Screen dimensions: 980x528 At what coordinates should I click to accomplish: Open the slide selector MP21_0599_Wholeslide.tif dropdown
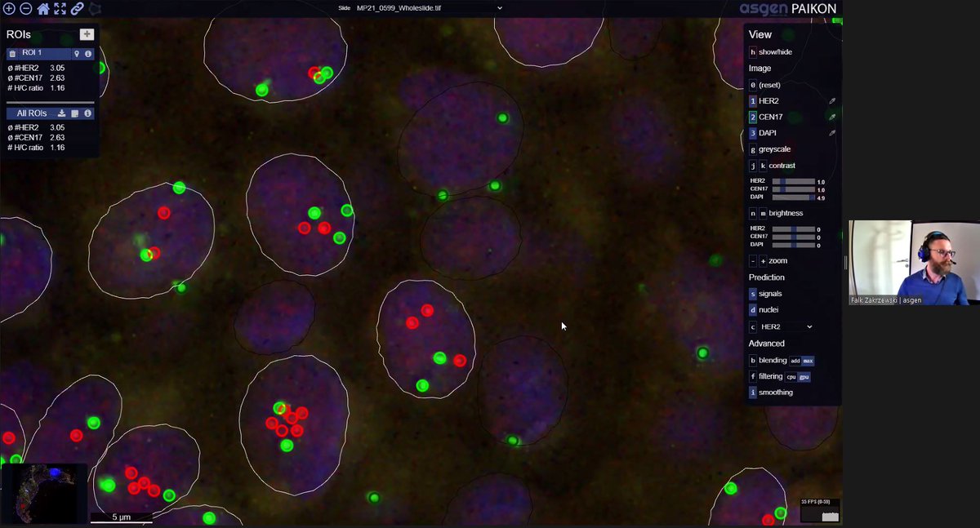coord(430,8)
